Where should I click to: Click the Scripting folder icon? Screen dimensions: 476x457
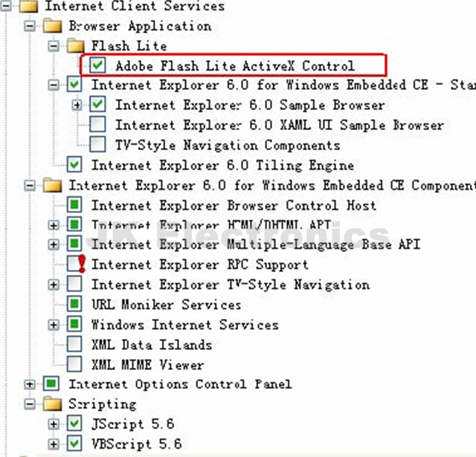pyautogui.click(x=52, y=404)
